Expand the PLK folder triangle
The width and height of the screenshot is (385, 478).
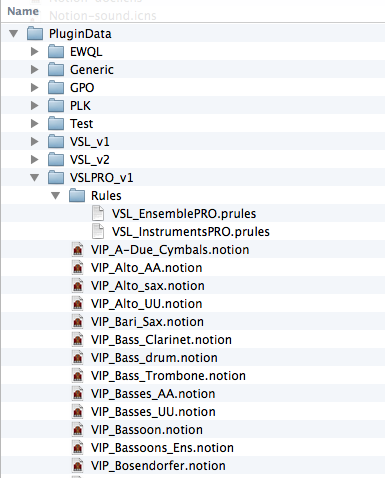[x=35, y=106]
